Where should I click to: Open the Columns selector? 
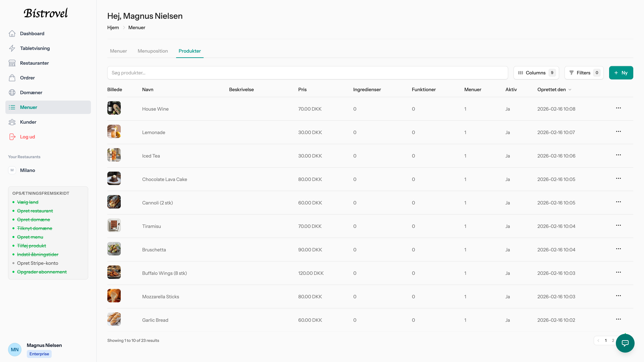point(536,73)
